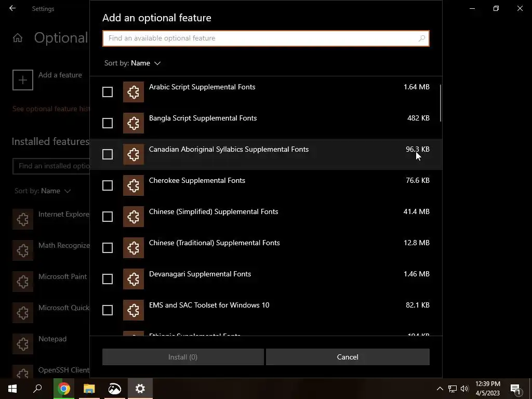Image resolution: width=532 pixels, height=399 pixels.
Task: Launch Google Chrome from the taskbar
Action: 64,389
